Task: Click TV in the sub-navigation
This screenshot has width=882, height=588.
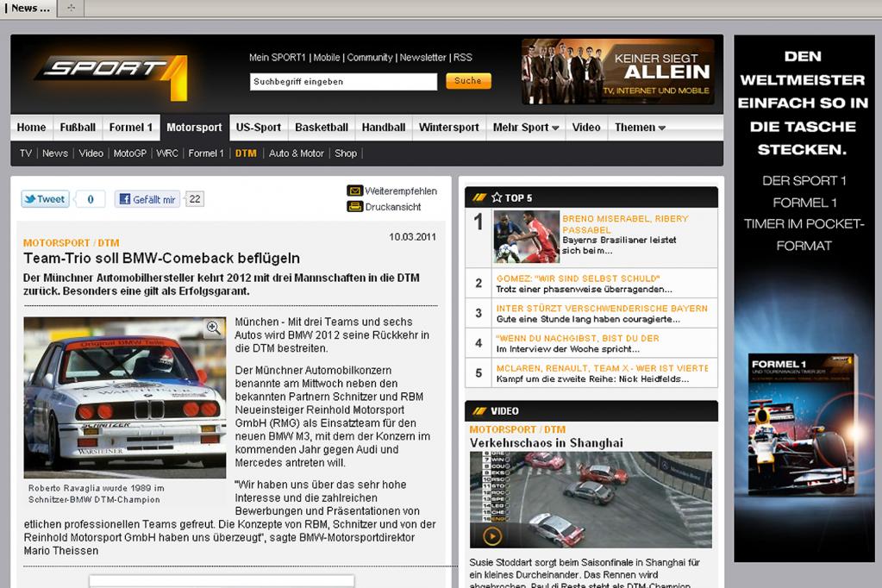Action: click(26, 153)
